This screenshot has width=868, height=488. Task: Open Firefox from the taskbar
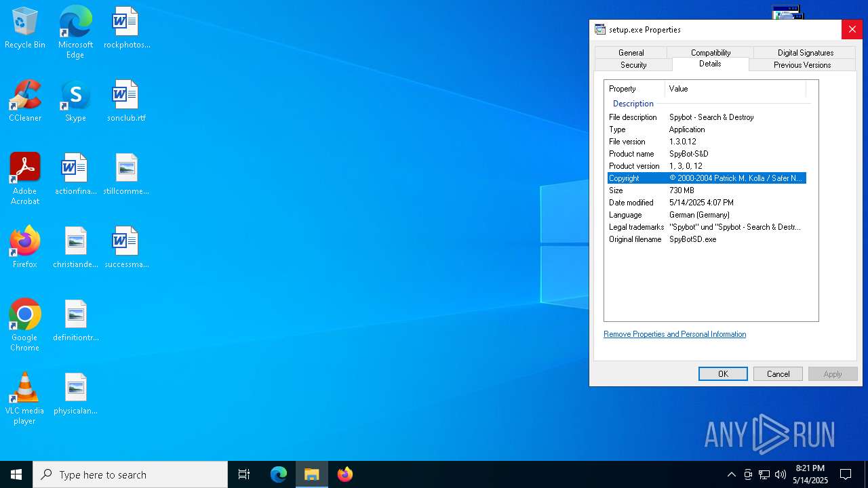[345, 474]
